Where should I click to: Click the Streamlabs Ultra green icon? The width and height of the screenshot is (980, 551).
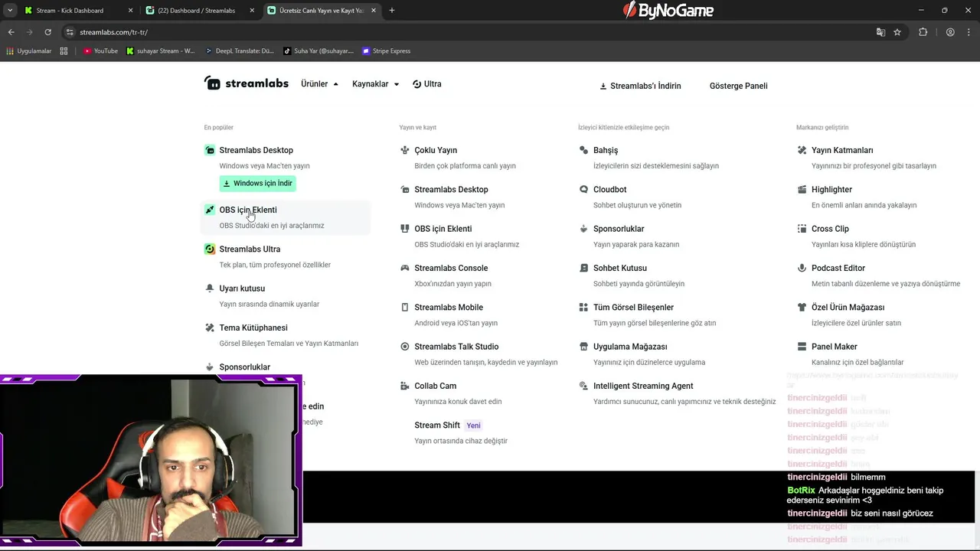click(210, 249)
